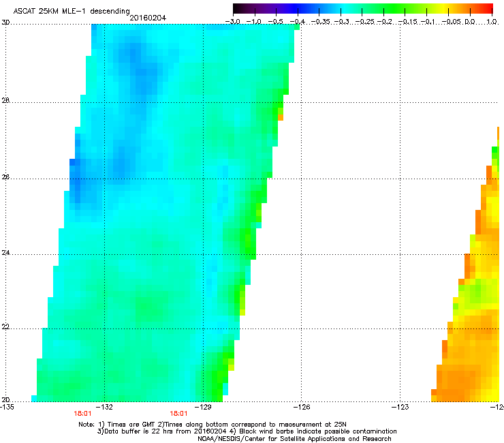The image size is (504, 443).
Task: Click the note line starting '3)Data buffer is 22 hrs'
Action: [247, 431]
